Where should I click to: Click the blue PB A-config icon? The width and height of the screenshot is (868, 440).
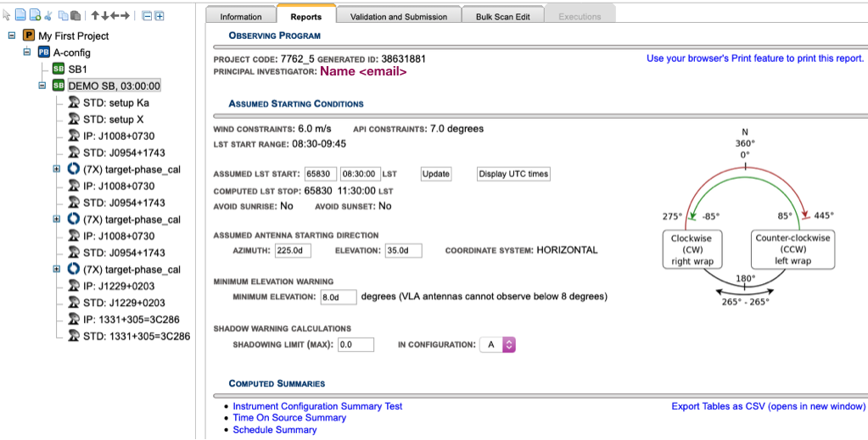click(x=43, y=53)
